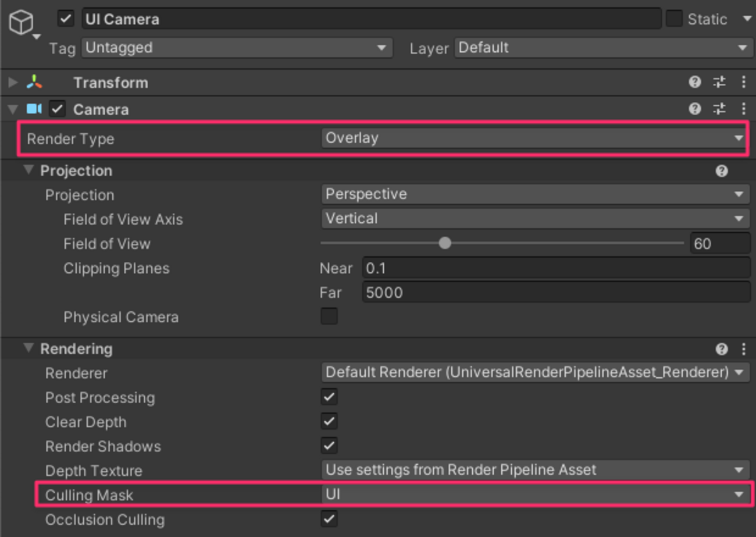Open the Culling Mask dropdown

point(532,495)
